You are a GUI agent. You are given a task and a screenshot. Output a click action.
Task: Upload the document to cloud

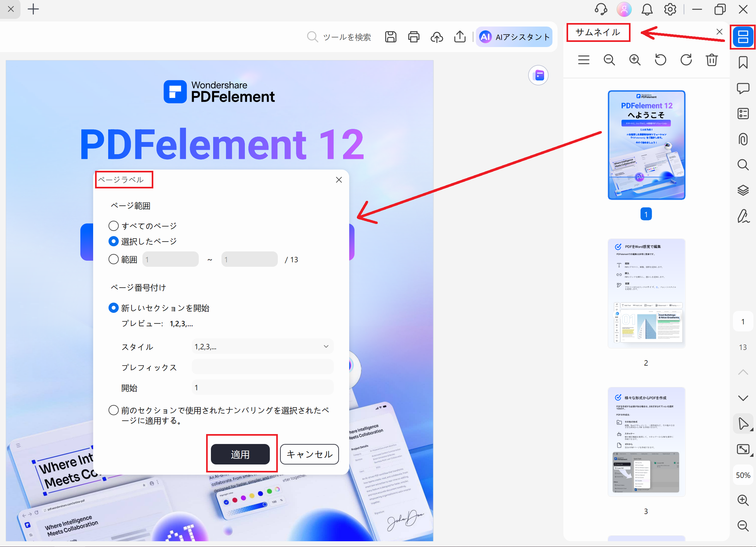[x=437, y=37]
